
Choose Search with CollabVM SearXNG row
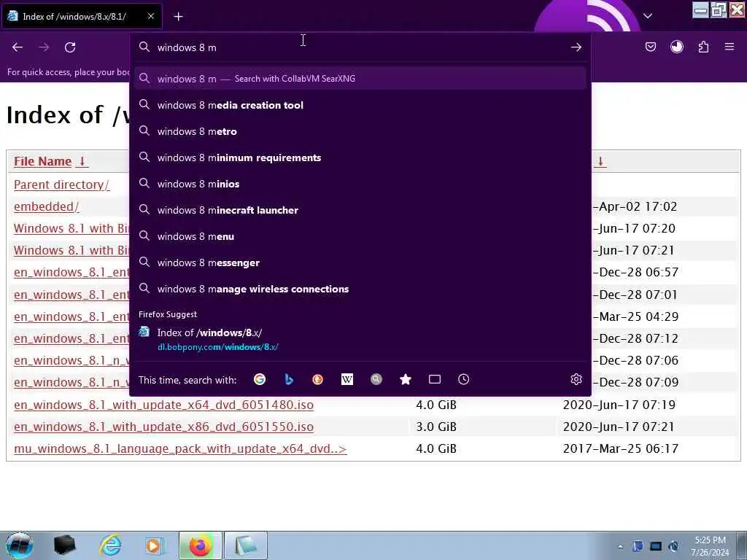coord(360,79)
